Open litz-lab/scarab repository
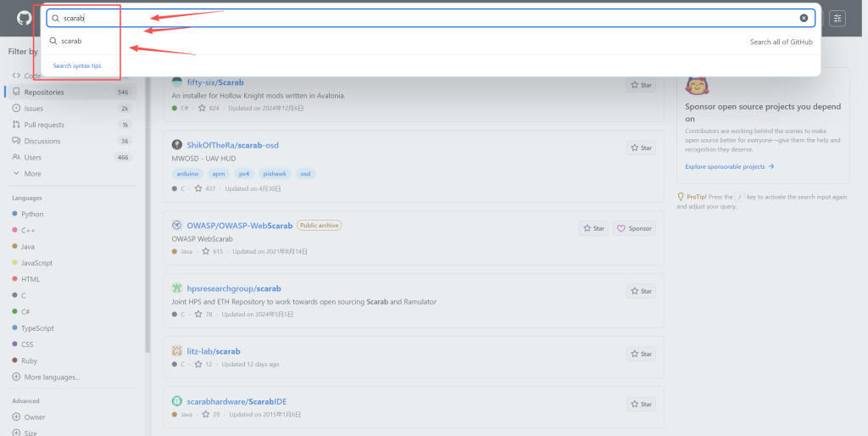868x436 pixels. click(x=214, y=351)
